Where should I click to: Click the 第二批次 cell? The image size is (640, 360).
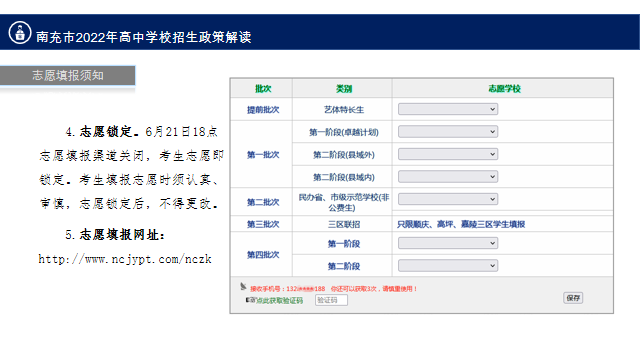pyautogui.click(x=263, y=202)
